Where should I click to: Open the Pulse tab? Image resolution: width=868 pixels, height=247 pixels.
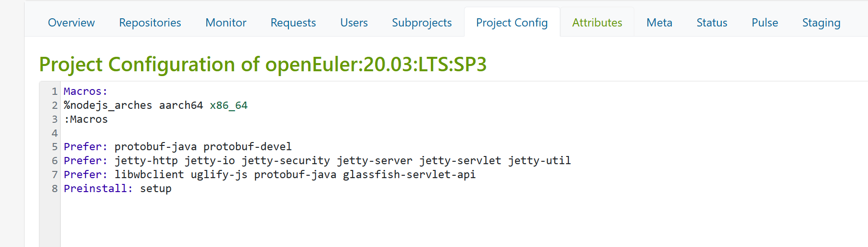[x=765, y=23]
